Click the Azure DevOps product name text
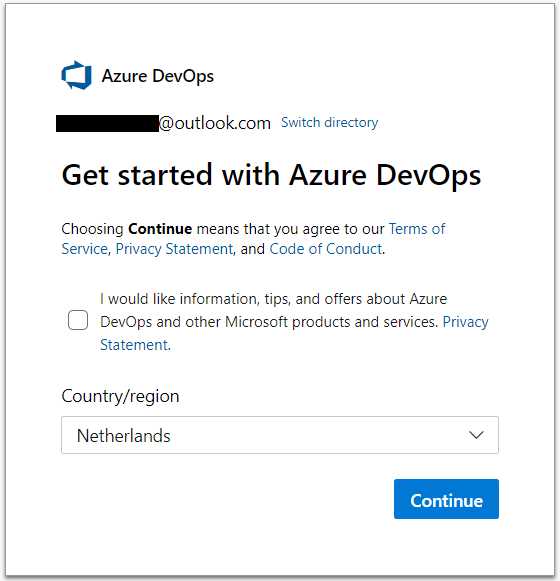Viewport: 560px width, 581px height. point(158,76)
